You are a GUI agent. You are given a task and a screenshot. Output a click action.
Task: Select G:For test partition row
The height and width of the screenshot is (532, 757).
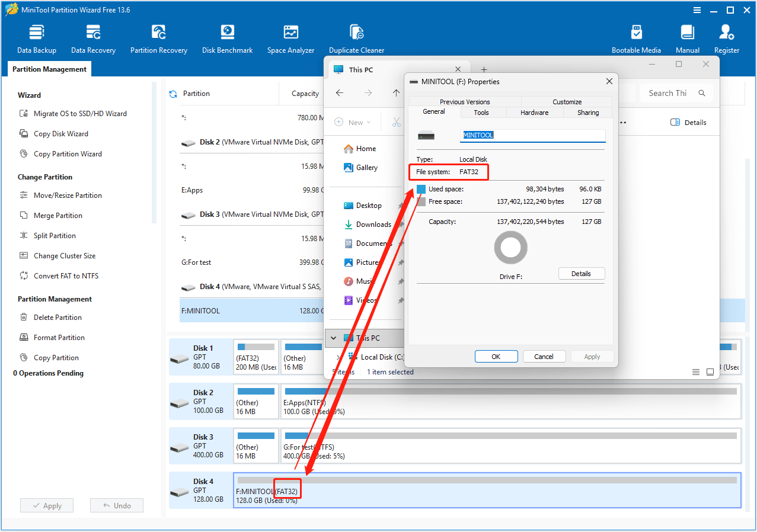click(252, 262)
